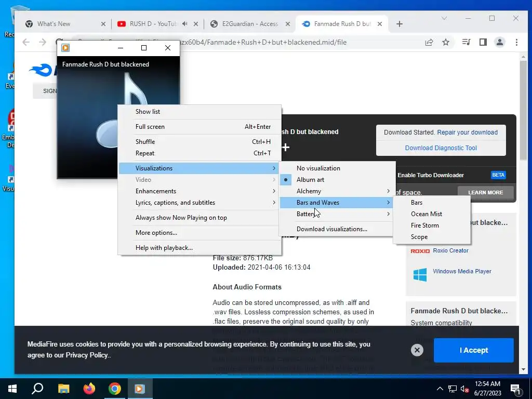Click the Windows logo icon beside Media Player link
The width and height of the screenshot is (532, 399).
click(420, 274)
